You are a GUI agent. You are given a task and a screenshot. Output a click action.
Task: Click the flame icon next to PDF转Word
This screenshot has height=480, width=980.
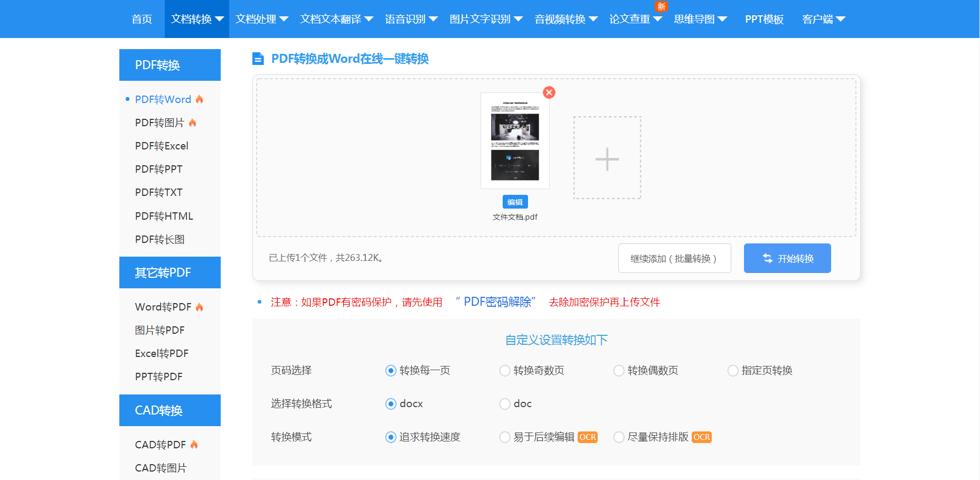(x=199, y=99)
